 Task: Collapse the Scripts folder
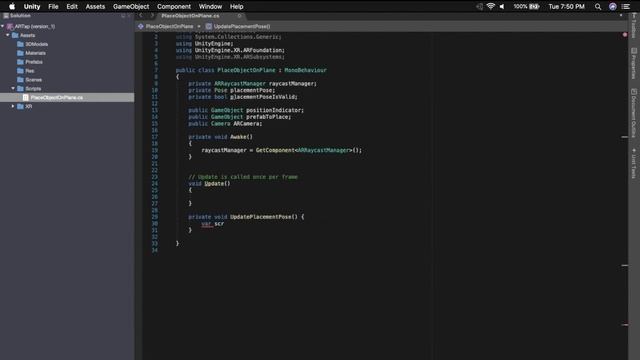pyautogui.click(x=13, y=89)
